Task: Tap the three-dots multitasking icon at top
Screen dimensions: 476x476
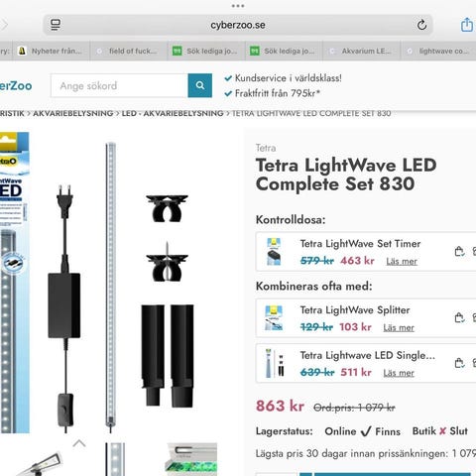Action: [238, 6]
